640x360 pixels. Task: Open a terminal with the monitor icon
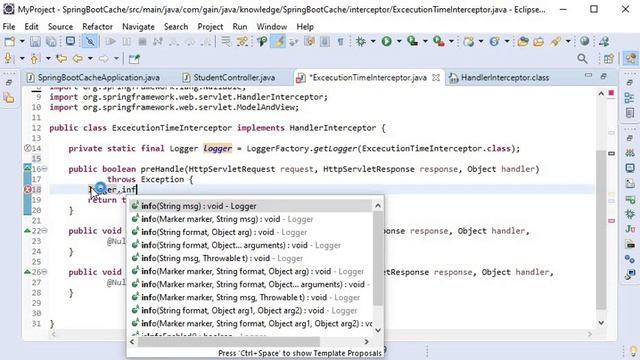click(70, 41)
